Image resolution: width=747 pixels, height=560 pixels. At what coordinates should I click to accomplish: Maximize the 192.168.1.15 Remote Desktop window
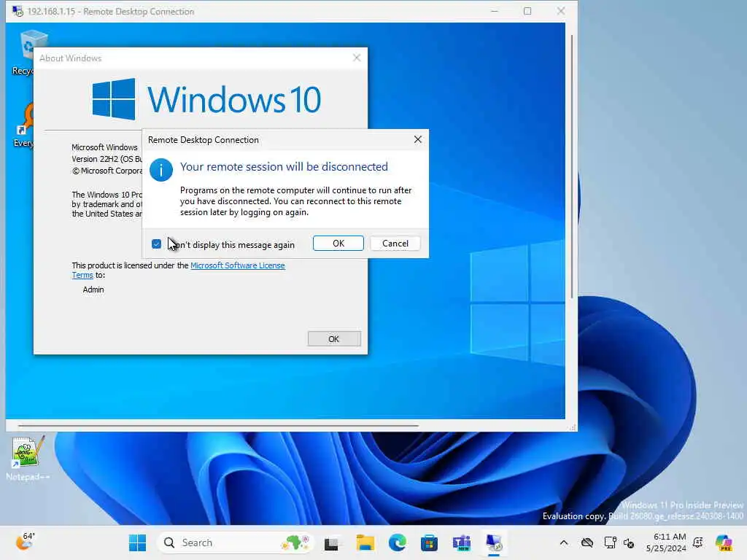tap(527, 11)
